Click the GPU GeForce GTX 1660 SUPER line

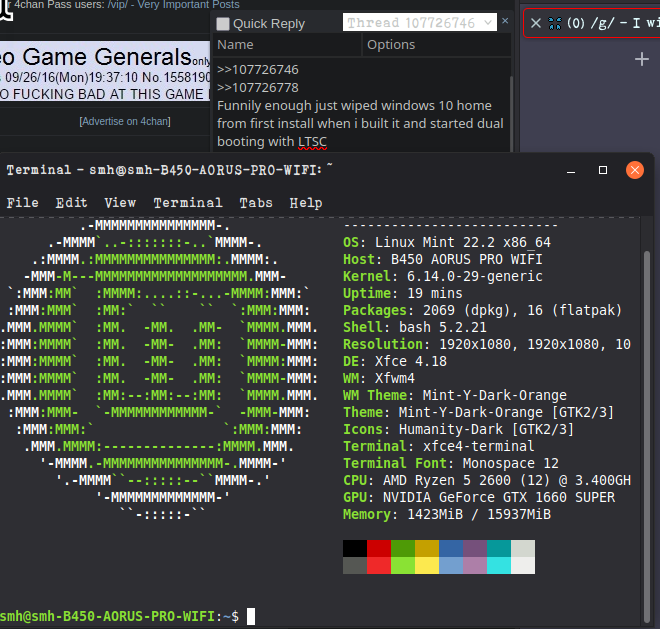tap(479, 497)
